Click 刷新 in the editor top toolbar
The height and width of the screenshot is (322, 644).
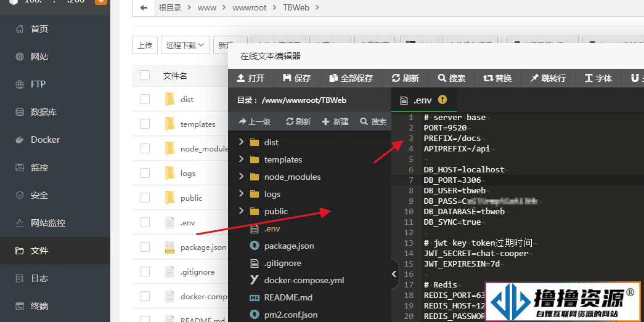[406, 78]
